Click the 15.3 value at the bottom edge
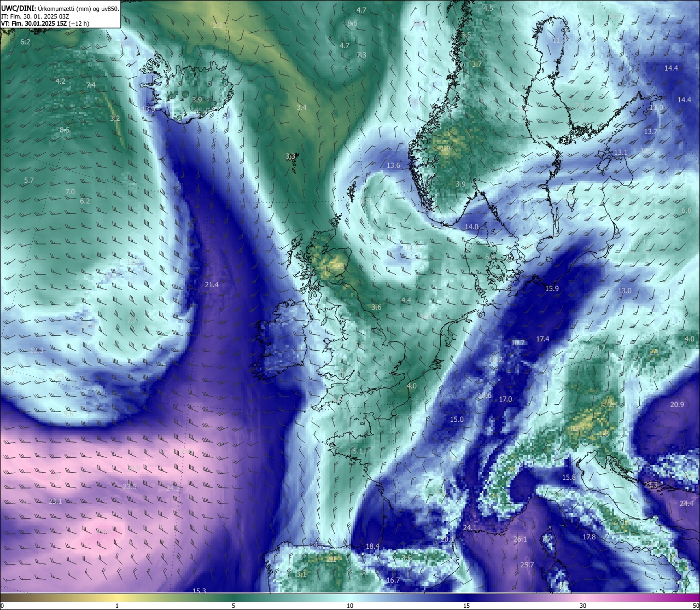 [x=200, y=591]
